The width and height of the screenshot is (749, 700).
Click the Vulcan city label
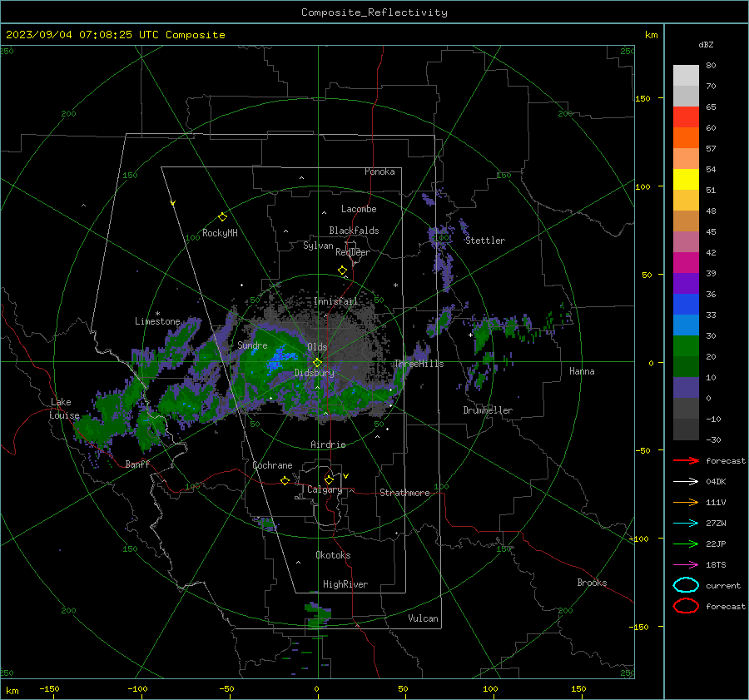tap(423, 618)
